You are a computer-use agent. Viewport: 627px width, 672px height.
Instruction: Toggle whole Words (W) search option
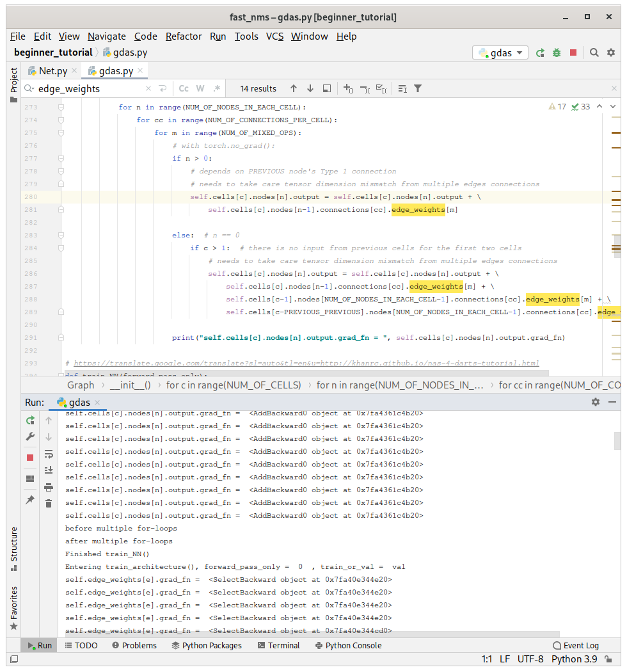(200, 89)
